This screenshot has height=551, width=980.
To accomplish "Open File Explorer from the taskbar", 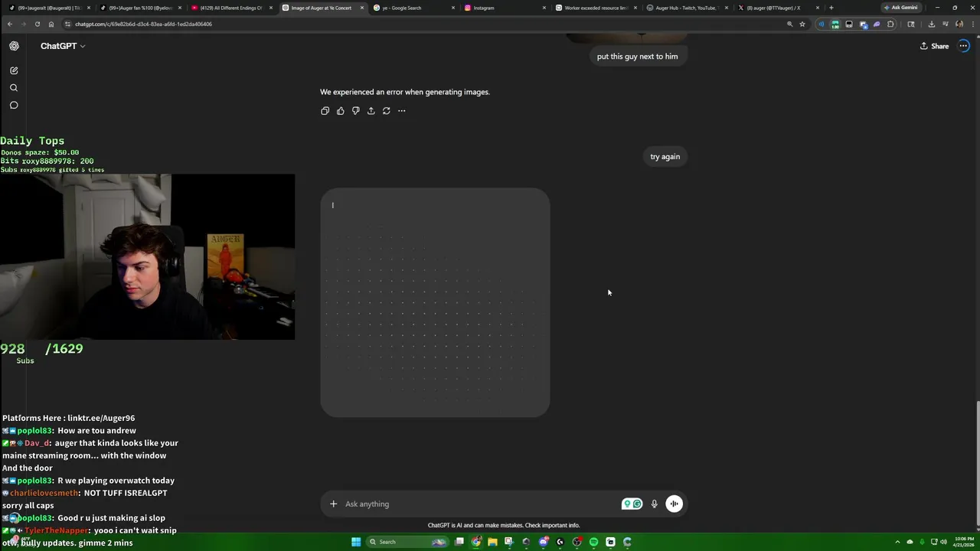I will click(492, 542).
